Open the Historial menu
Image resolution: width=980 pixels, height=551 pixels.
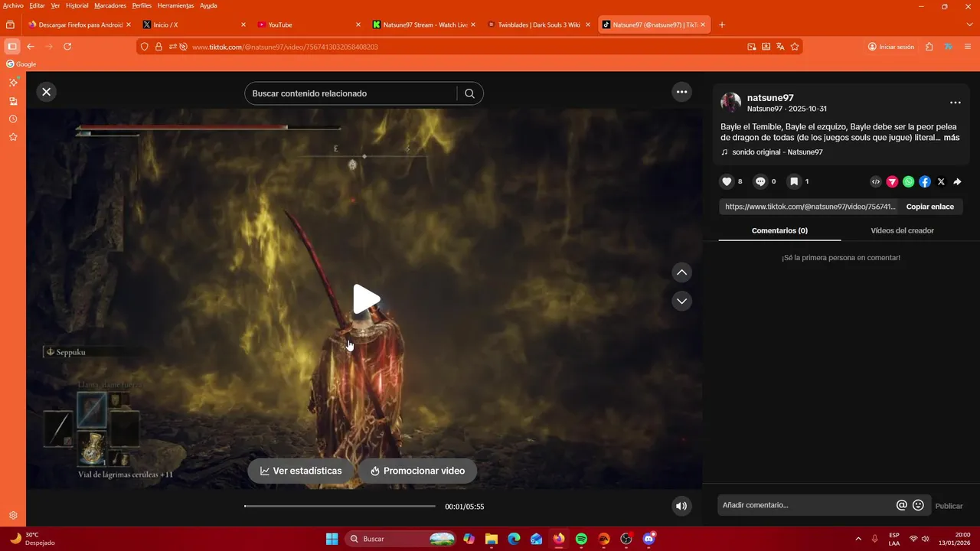coord(77,5)
